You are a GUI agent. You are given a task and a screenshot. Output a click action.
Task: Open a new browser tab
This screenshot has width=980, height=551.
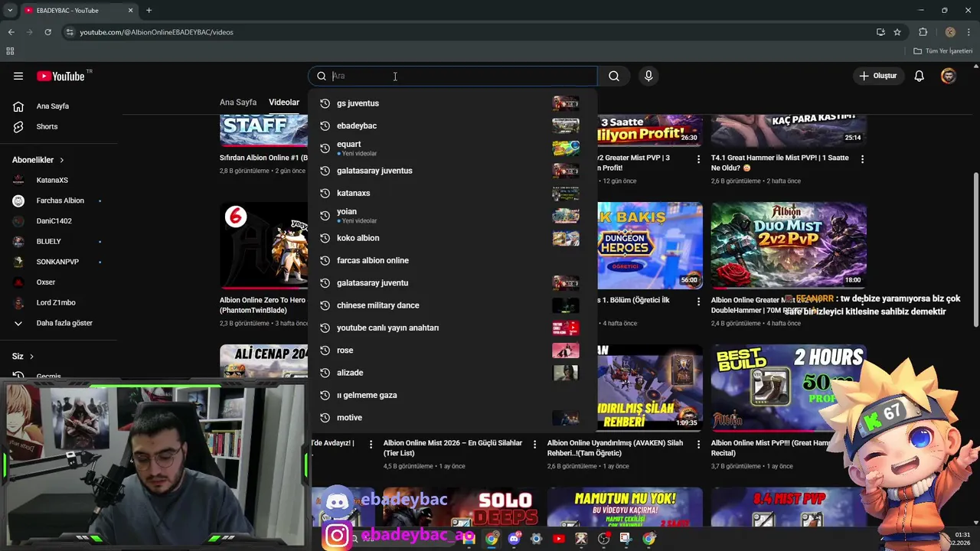tap(149, 11)
